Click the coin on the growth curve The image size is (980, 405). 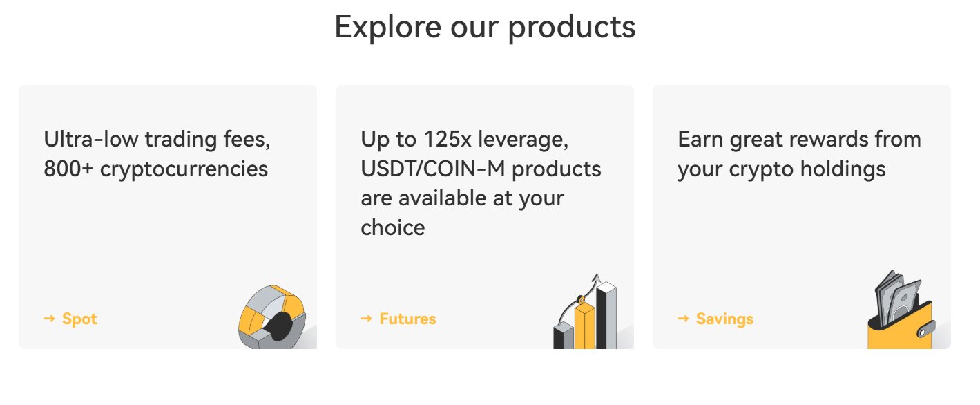(582, 301)
